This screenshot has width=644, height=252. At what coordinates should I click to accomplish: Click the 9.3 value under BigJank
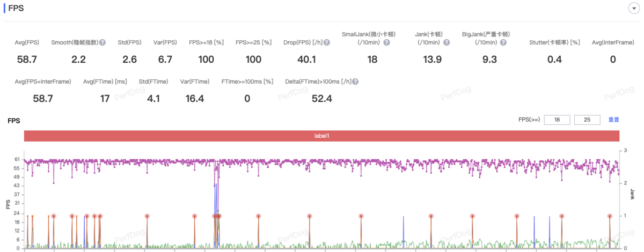pos(489,60)
